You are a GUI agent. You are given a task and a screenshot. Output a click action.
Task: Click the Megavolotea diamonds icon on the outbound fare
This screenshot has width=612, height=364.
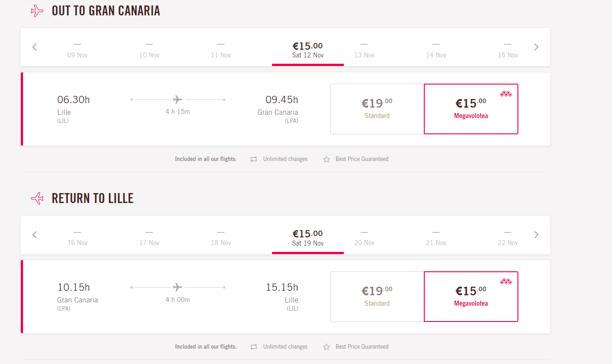point(506,94)
